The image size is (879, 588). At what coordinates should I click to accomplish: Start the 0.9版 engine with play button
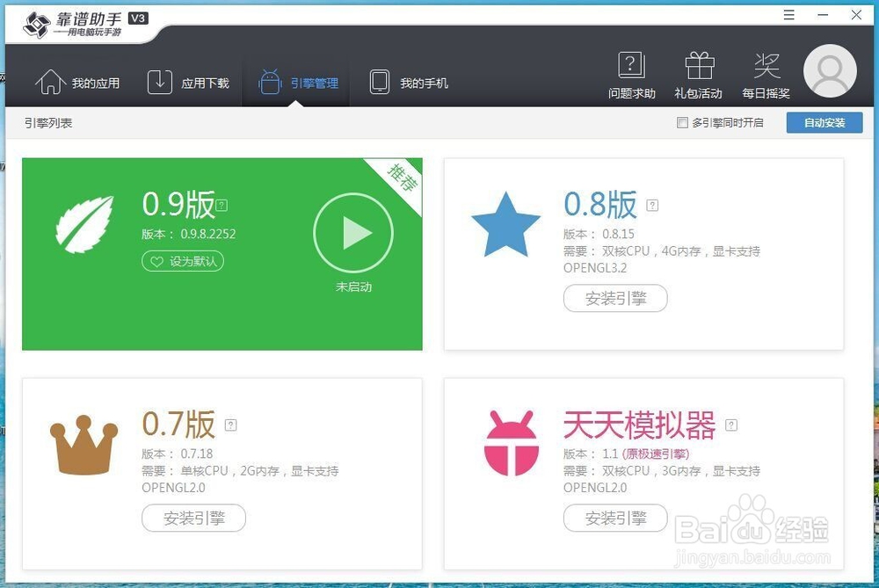click(x=353, y=233)
